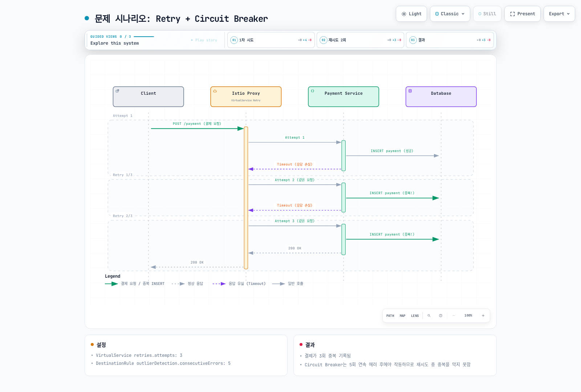Screen dimensions: 581x392
Task: Expand the Export dropdown menu
Action: coord(559,14)
